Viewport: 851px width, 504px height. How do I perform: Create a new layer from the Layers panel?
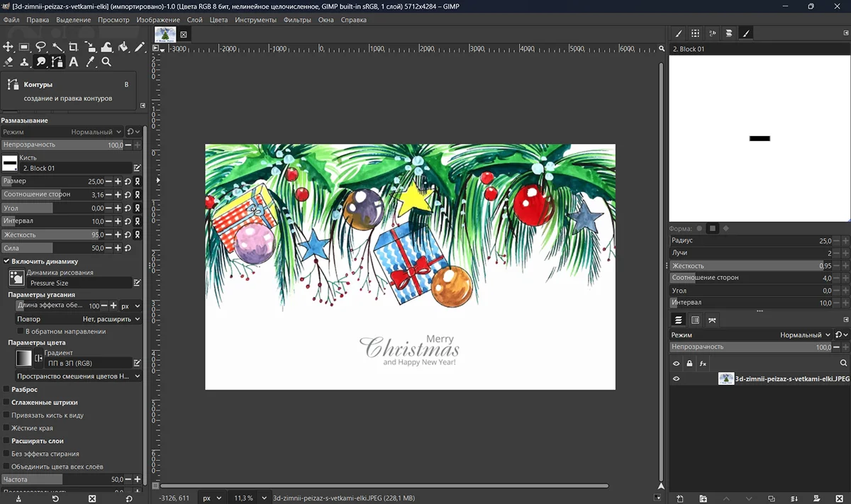679,498
